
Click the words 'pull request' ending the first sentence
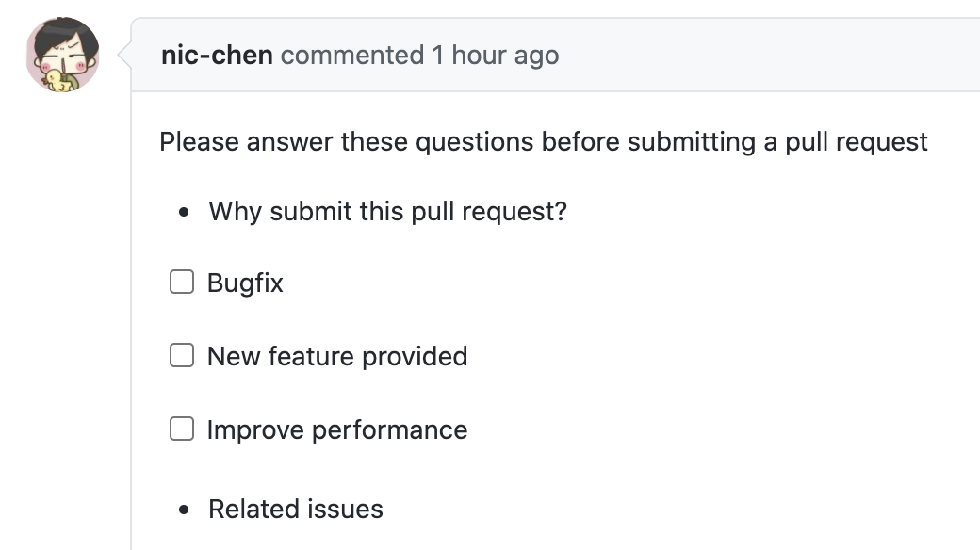click(x=857, y=142)
